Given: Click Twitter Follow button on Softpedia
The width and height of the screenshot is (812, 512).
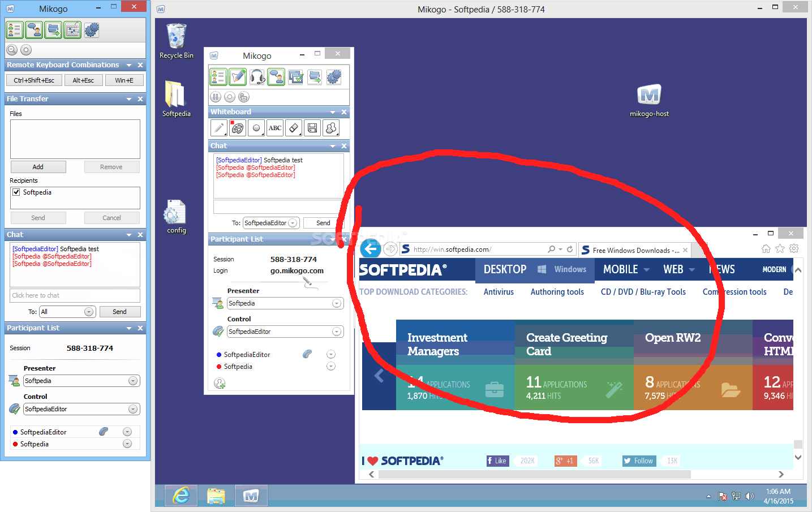Looking at the screenshot, I should pos(639,461).
